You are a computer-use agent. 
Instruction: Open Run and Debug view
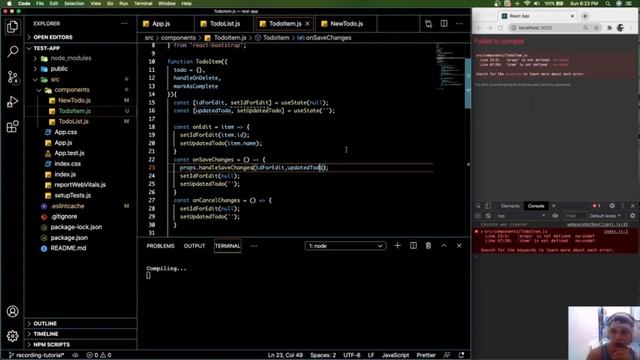coord(12,102)
